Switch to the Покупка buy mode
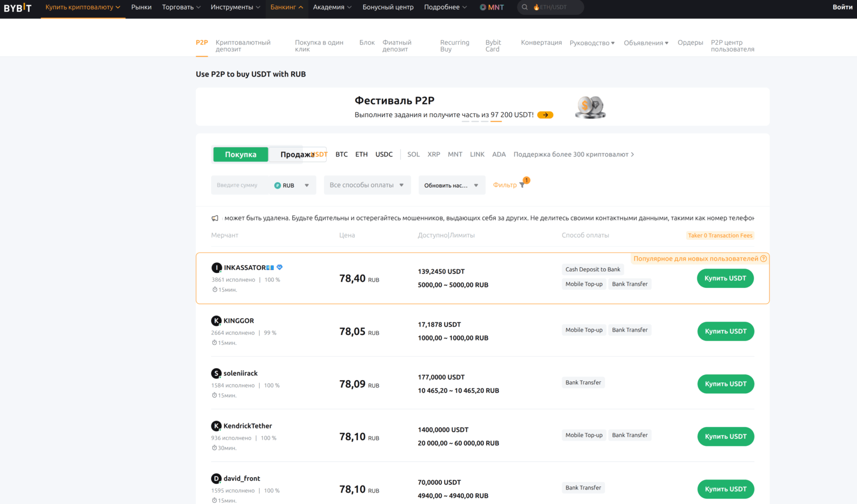The height and width of the screenshot is (504, 857). (241, 154)
